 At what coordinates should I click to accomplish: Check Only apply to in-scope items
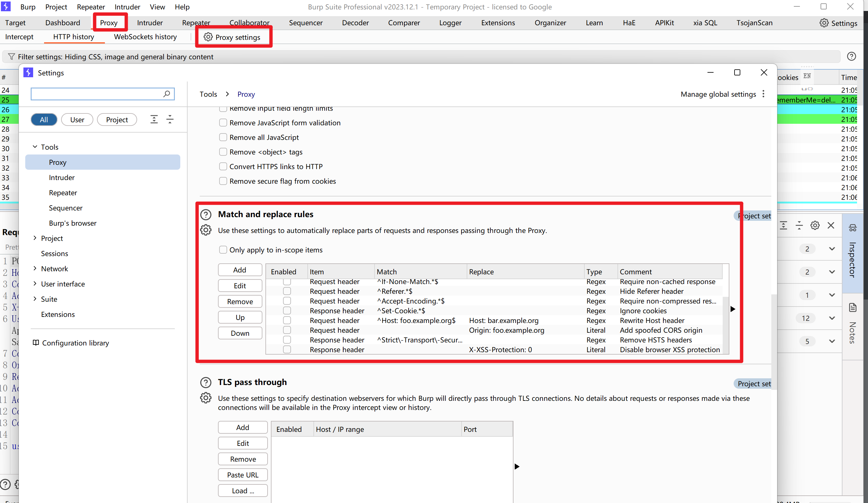223,249
